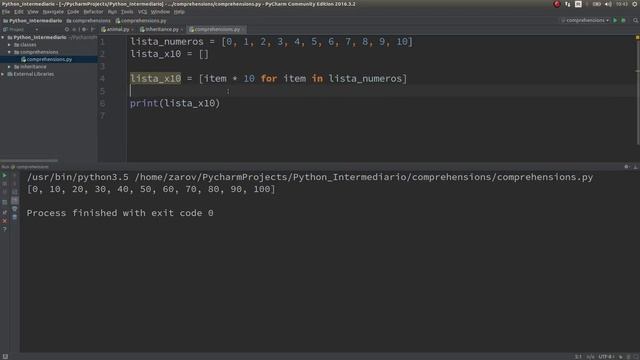Expand the inheritance folder
Viewport: 640px width, 360px height.
click(9, 67)
